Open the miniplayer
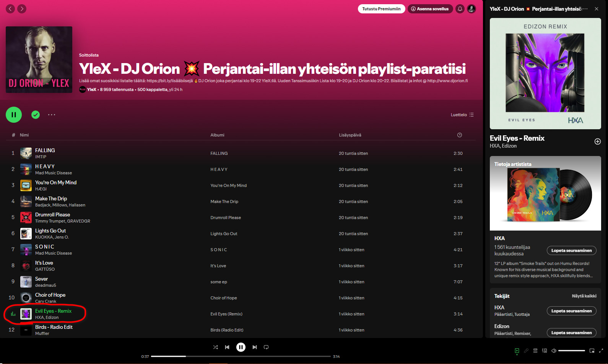The height and width of the screenshot is (364, 608). tap(592, 351)
